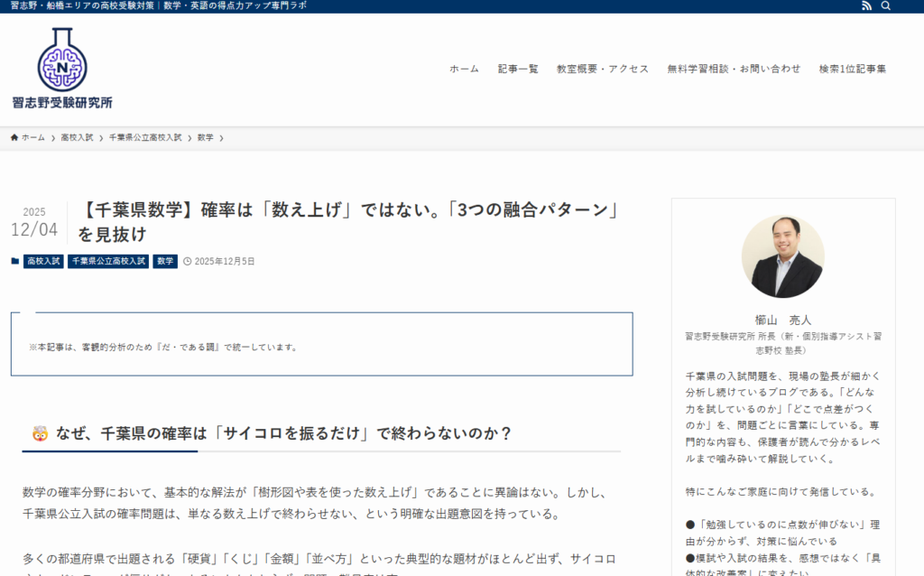The width and height of the screenshot is (924, 576).
Task: Click author name 櫛山 亮人
Action: (782, 320)
